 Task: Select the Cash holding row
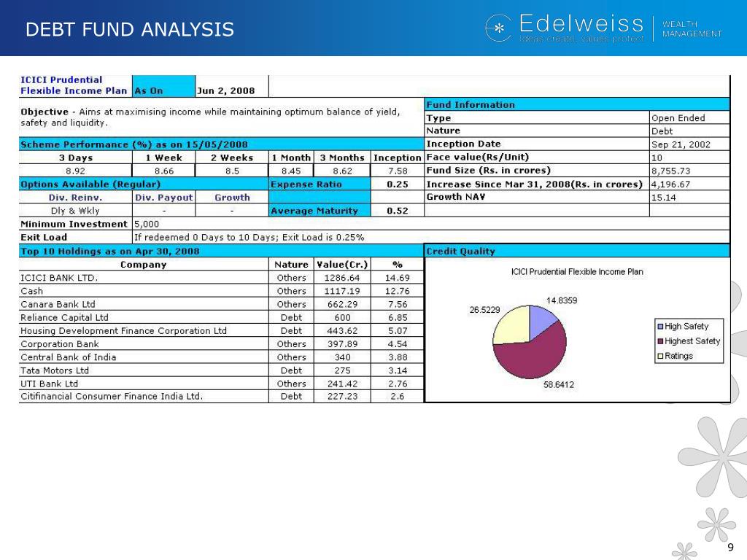pos(221,291)
